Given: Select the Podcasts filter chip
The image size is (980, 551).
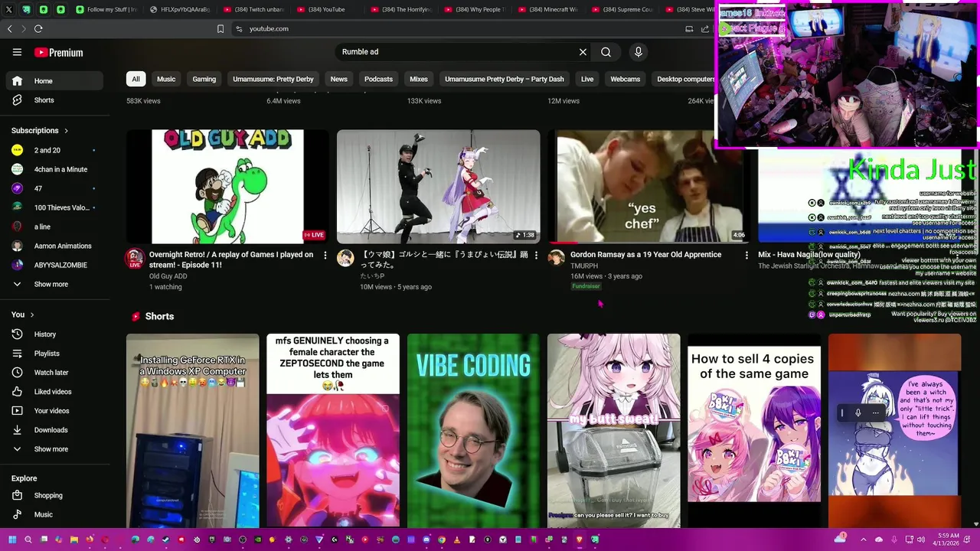Looking at the screenshot, I should point(378,80).
